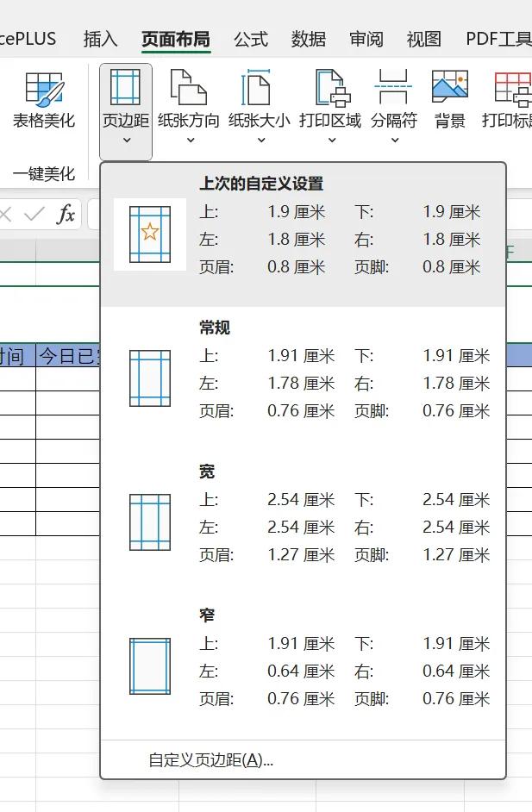The width and height of the screenshot is (532, 812).
Task: Open the 数据 ribbon tab
Action: click(x=309, y=39)
